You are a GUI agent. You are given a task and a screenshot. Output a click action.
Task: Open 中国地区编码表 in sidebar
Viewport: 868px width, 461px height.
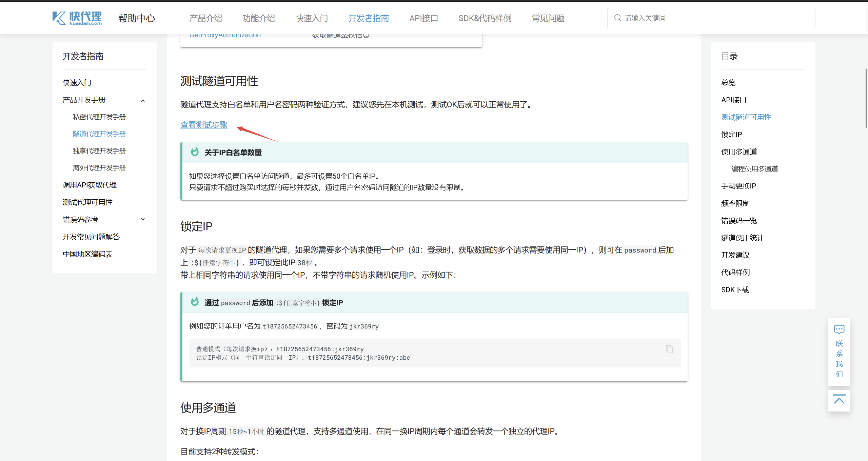[87, 254]
